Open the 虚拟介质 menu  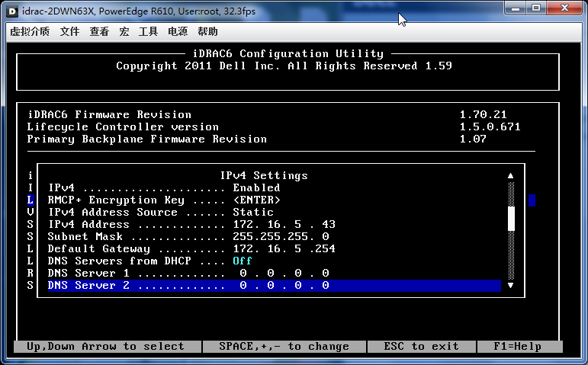[30, 31]
